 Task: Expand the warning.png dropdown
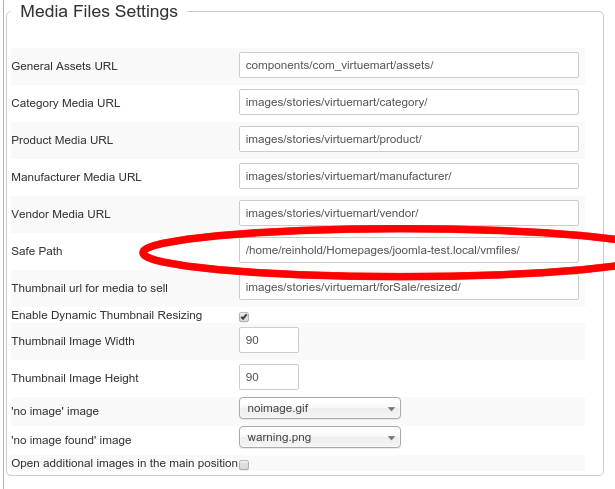point(320,437)
